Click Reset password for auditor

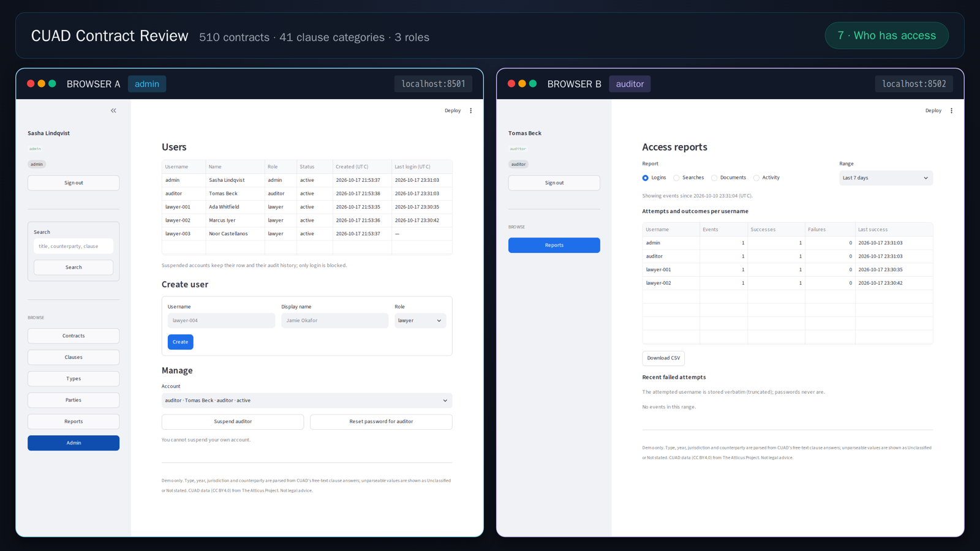pos(381,422)
